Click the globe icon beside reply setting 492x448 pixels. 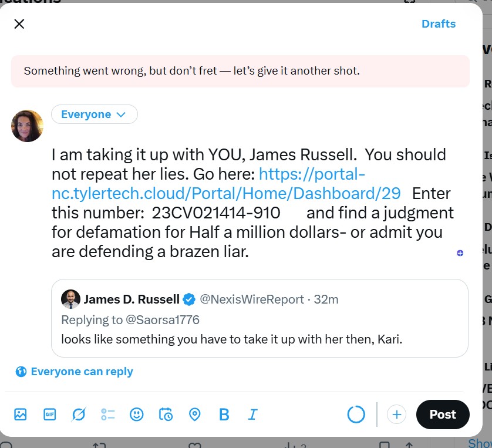point(21,372)
